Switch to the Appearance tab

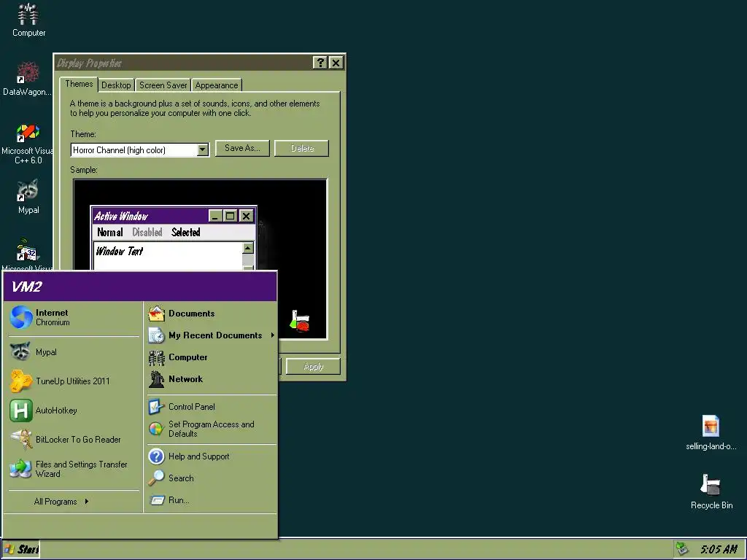pos(216,85)
